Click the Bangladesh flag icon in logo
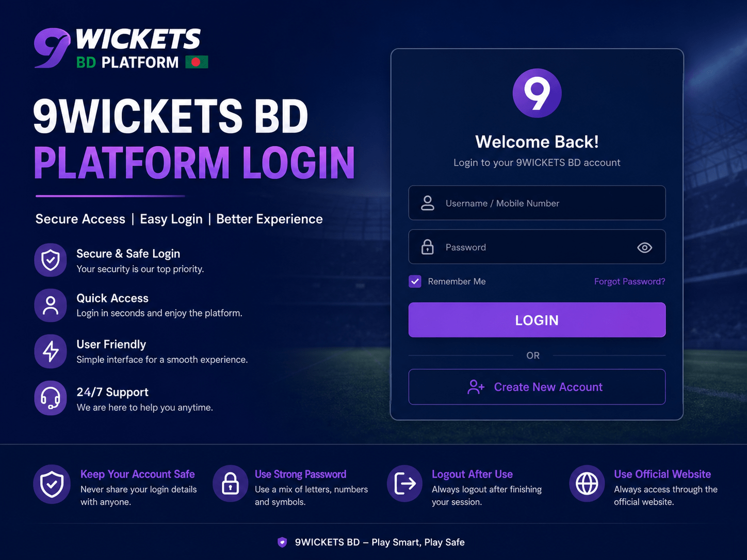The height and width of the screenshot is (560, 747). (197, 62)
